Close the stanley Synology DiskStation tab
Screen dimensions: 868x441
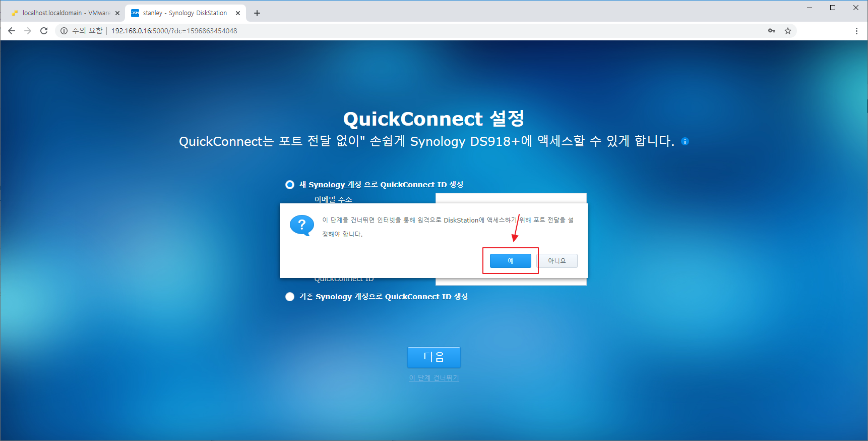(x=238, y=13)
